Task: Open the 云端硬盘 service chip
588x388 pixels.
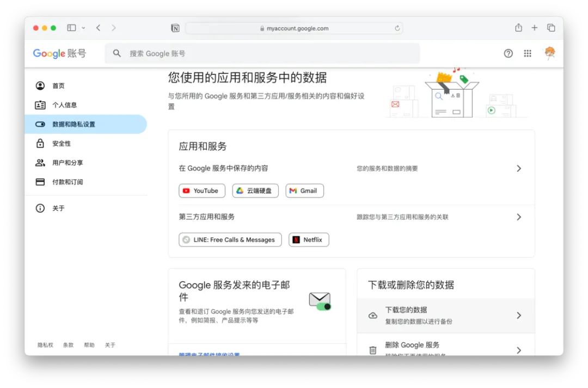Action: coord(255,190)
